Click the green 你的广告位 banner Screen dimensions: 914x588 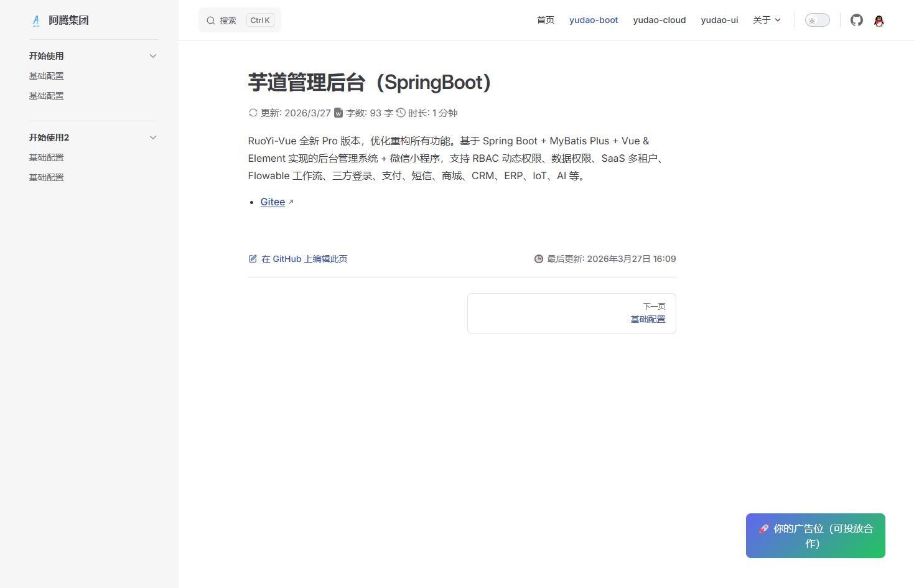pos(815,536)
